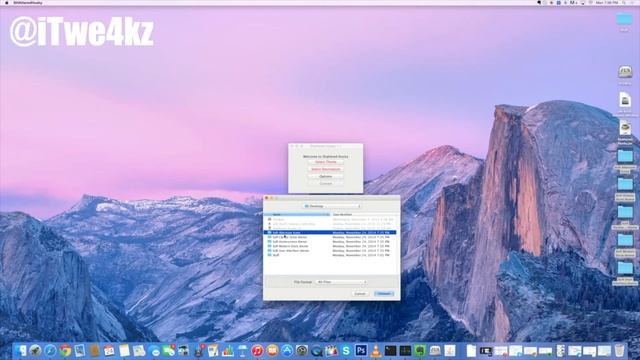
Task: Open Spotlight search in the menu bar
Action: (x=624, y=2)
